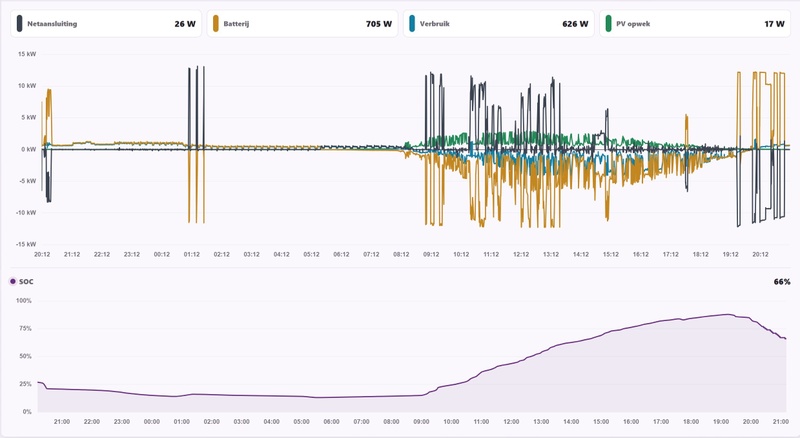Toggle the Netaansluiting series card

(x=106, y=23)
